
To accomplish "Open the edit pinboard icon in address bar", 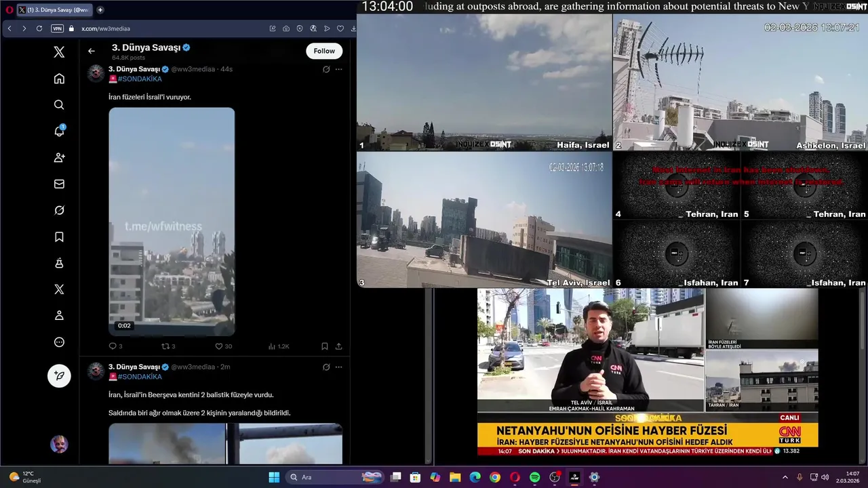I will (273, 28).
